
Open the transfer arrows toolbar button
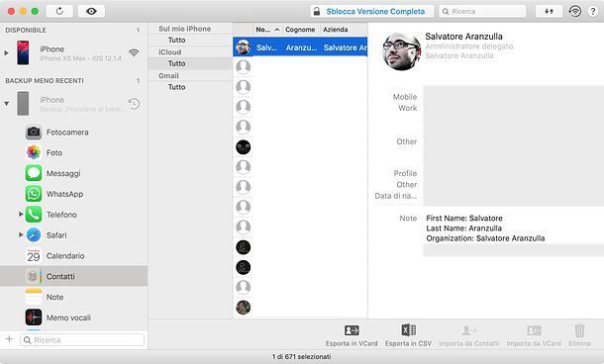coord(549,11)
